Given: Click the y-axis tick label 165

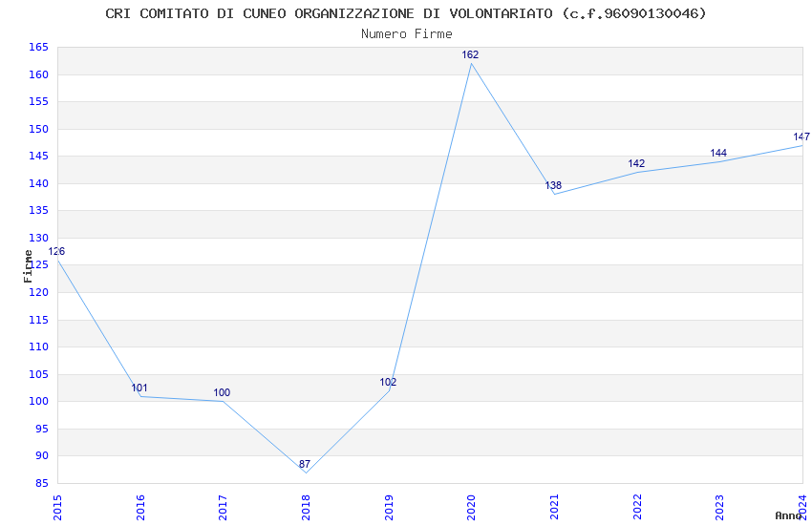Looking at the screenshot, I should [x=38, y=48].
